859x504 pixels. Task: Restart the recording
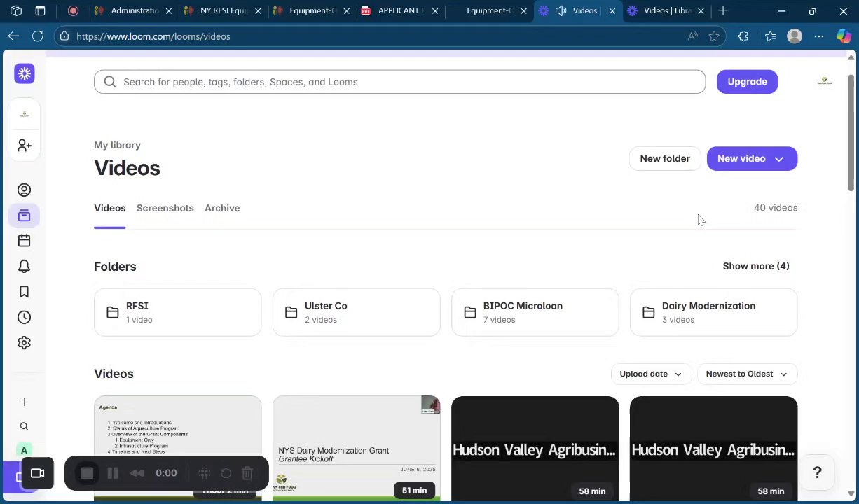(226, 473)
